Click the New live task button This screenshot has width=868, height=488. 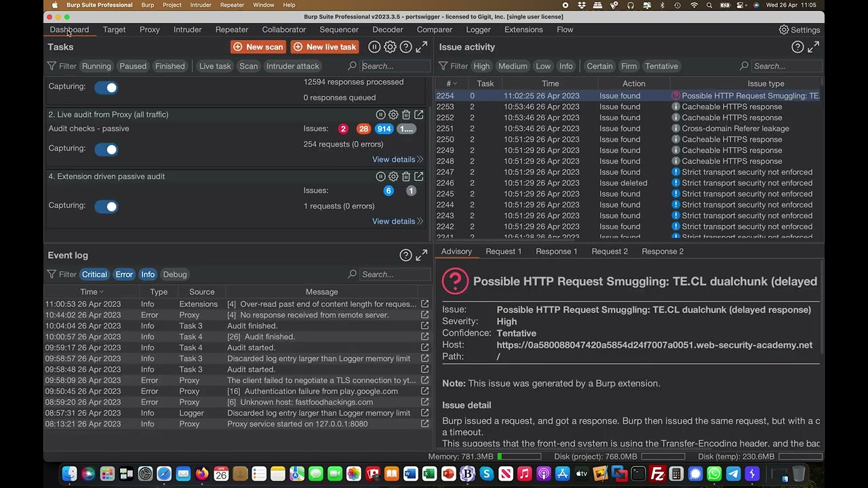click(325, 47)
